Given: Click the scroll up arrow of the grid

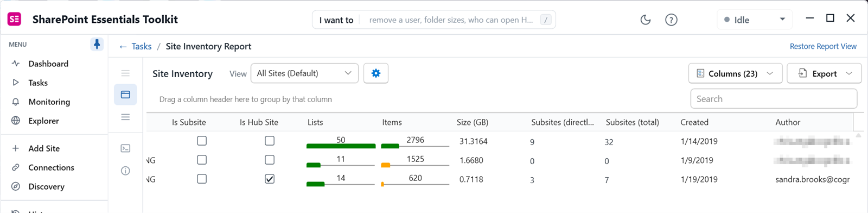Looking at the screenshot, I should pyautogui.click(x=858, y=135).
